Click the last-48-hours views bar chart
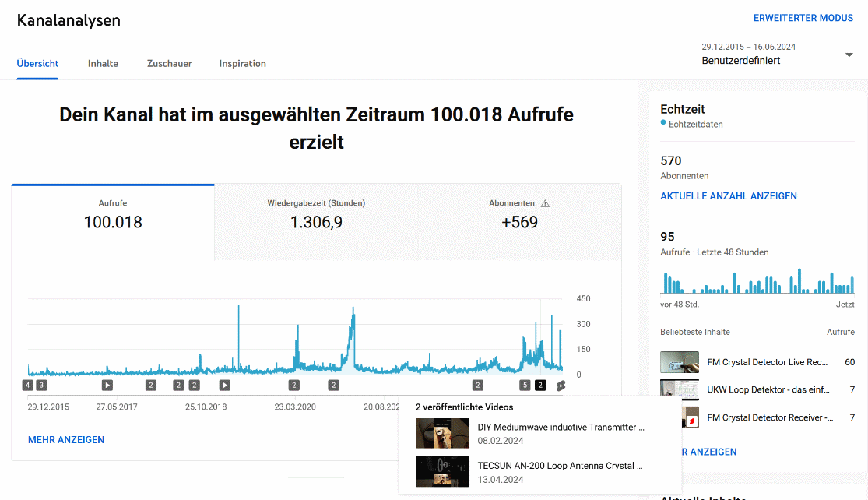 pyautogui.click(x=757, y=281)
